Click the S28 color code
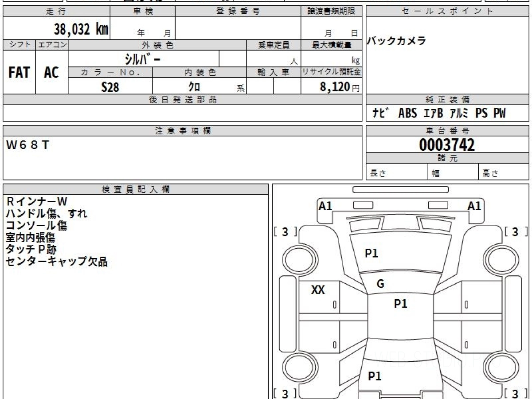This screenshot has width=532, height=399. [110, 87]
